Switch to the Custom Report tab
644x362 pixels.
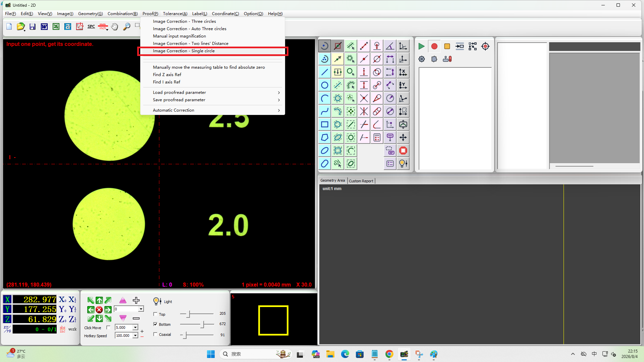(361, 181)
